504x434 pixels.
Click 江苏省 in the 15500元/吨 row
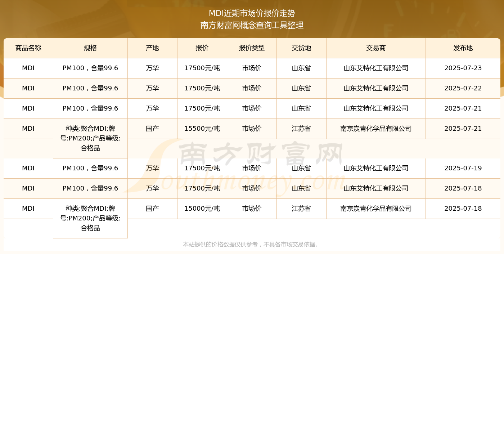pos(302,129)
